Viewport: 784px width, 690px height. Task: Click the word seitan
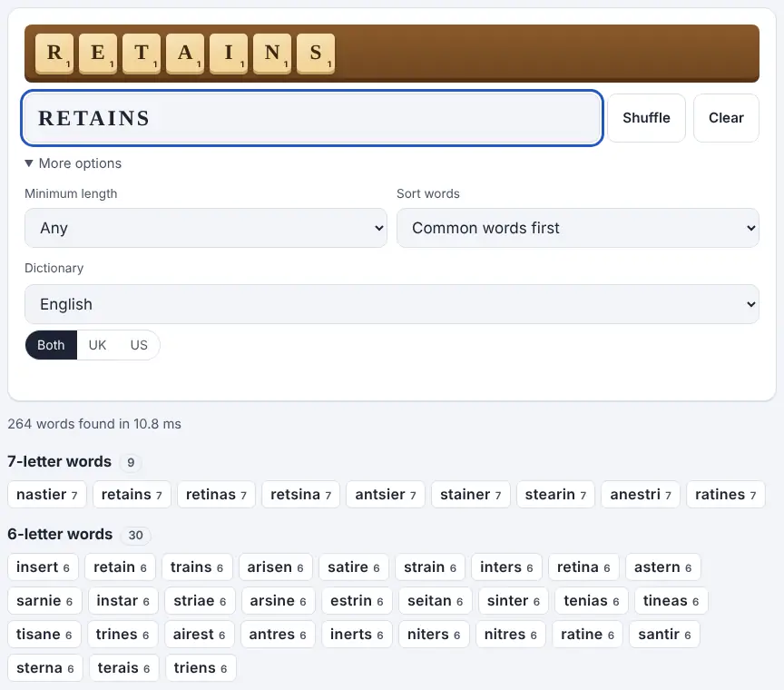point(436,600)
